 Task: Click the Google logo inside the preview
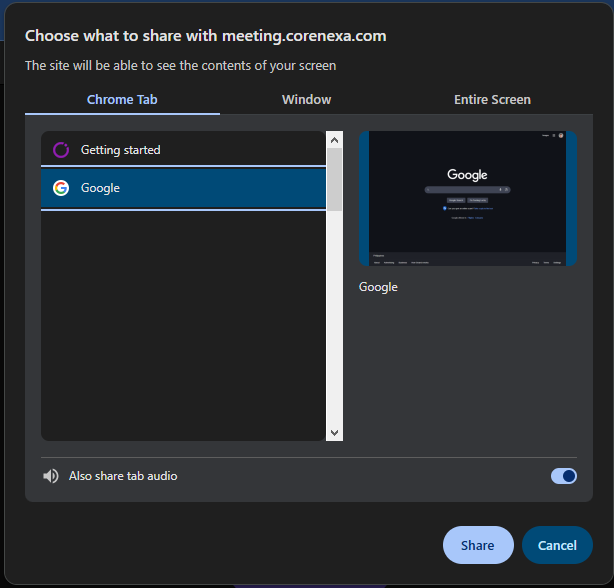pyautogui.click(x=467, y=175)
